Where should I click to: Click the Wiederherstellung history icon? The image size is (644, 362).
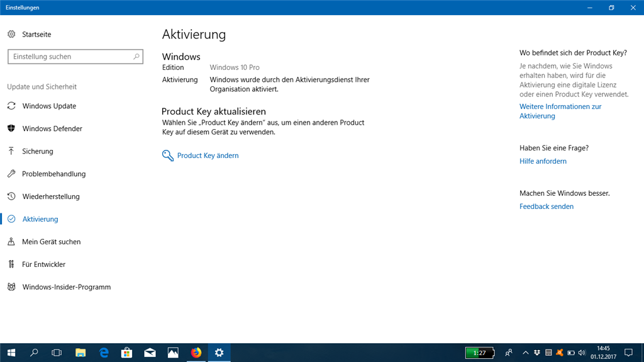click(11, 196)
